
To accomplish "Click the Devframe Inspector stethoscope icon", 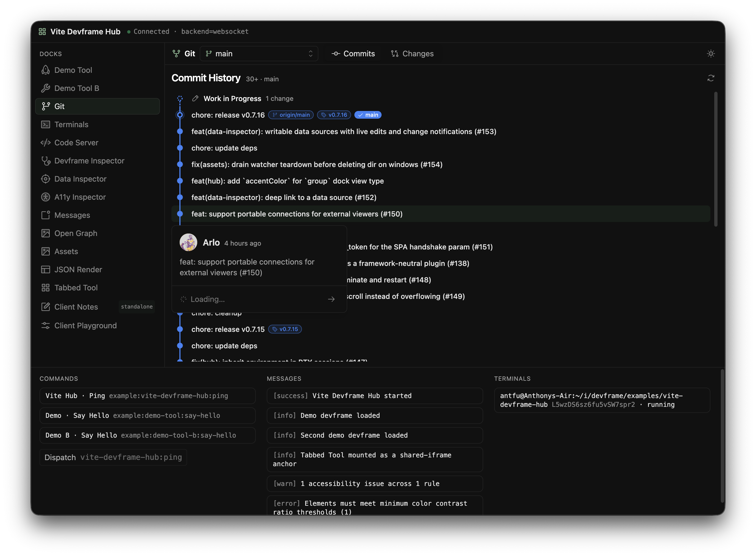I will (x=45, y=161).
